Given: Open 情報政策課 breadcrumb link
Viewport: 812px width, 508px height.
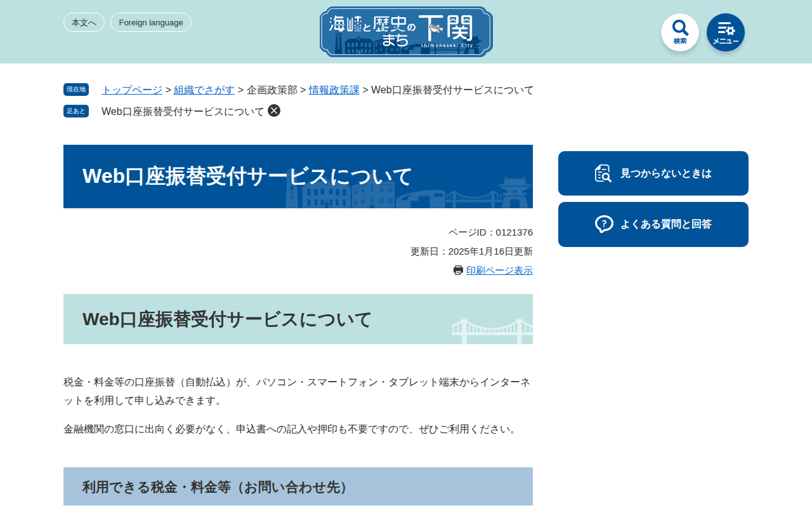Looking at the screenshot, I should [x=334, y=90].
